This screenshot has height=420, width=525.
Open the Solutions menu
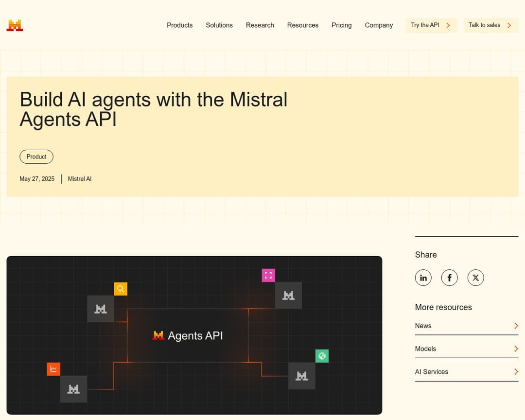point(219,25)
